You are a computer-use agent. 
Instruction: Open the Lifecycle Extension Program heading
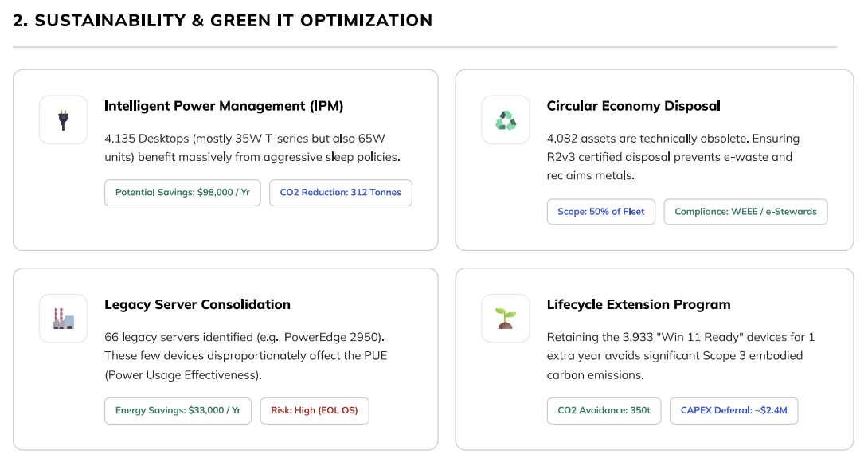(x=638, y=304)
